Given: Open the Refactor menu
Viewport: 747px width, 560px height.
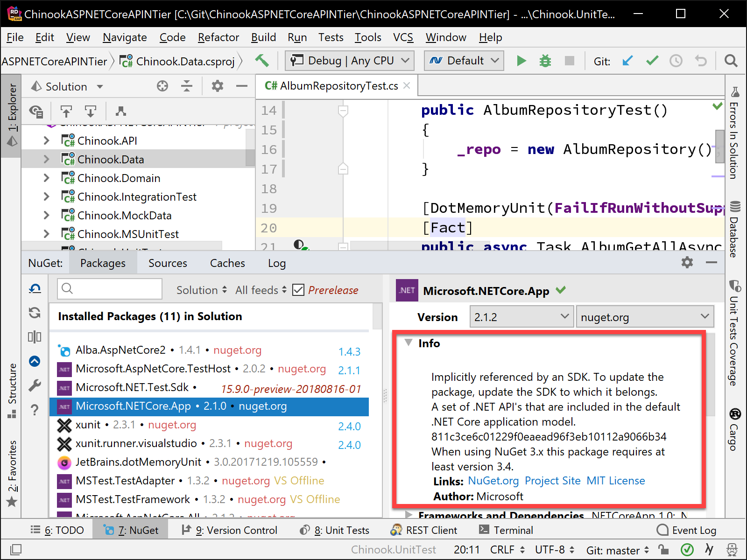Looking at the screenshot, I should [218, 37].
